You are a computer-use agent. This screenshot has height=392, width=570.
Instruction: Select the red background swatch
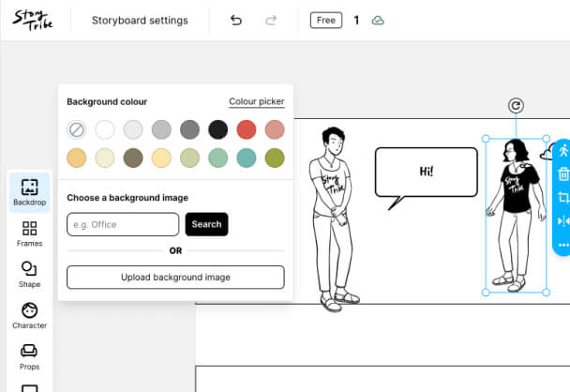[x=247, y=129]
